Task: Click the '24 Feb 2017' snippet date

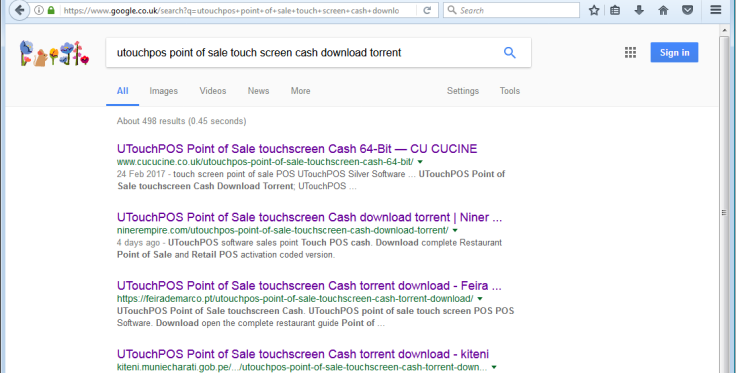Action: 141,174
